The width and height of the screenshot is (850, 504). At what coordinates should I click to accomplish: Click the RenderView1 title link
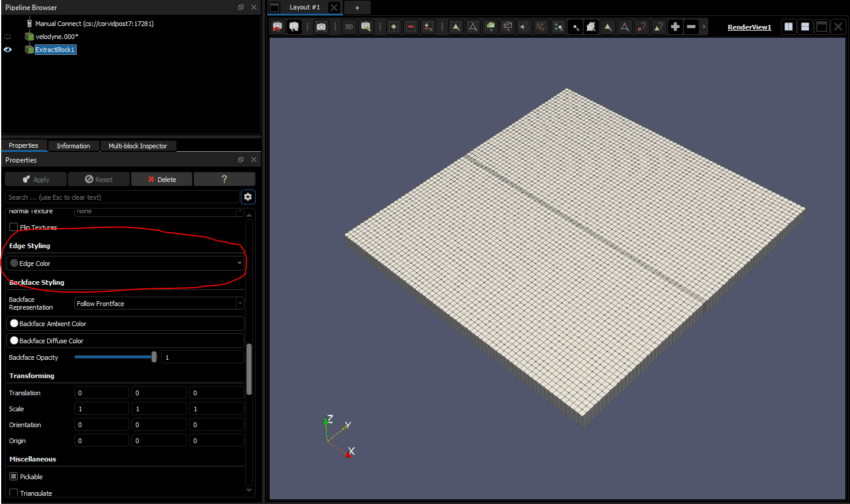pyautogui.click(x=749, y=27)
